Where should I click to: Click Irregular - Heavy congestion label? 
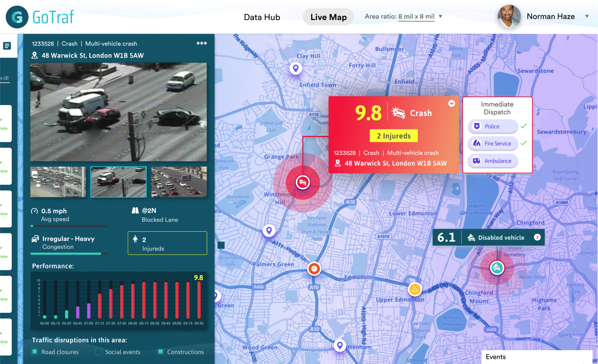(x=69, y=239)
